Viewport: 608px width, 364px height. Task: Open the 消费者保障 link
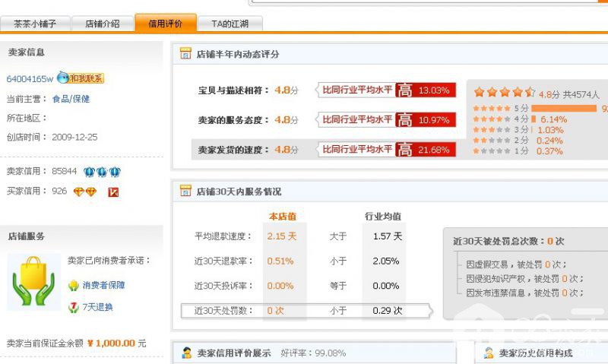(103, 286)
